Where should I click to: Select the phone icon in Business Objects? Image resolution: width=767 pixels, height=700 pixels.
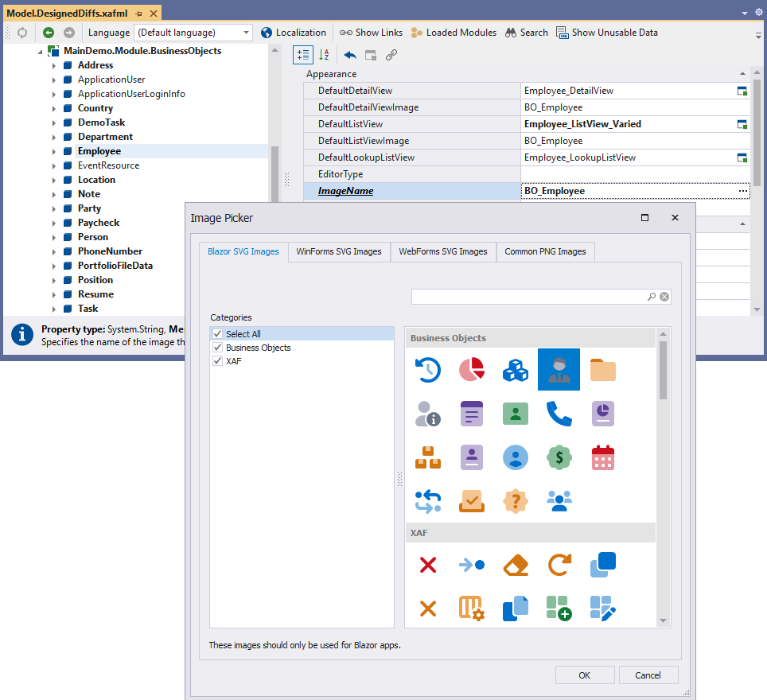pos(559,413)
